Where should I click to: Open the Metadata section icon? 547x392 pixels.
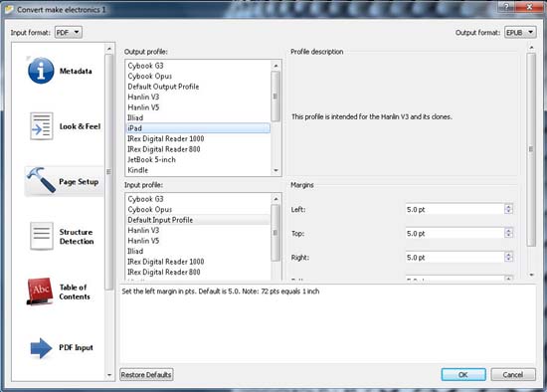41,71
